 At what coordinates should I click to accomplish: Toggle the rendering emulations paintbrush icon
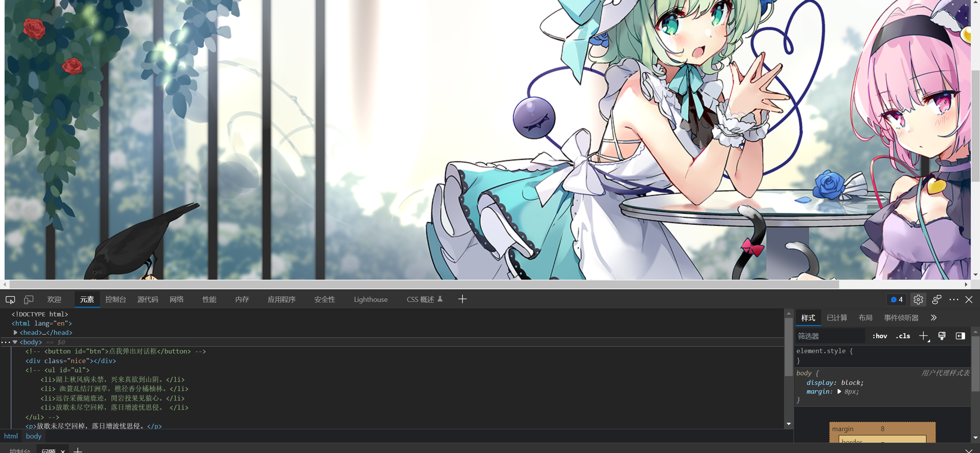pos(942,336)
